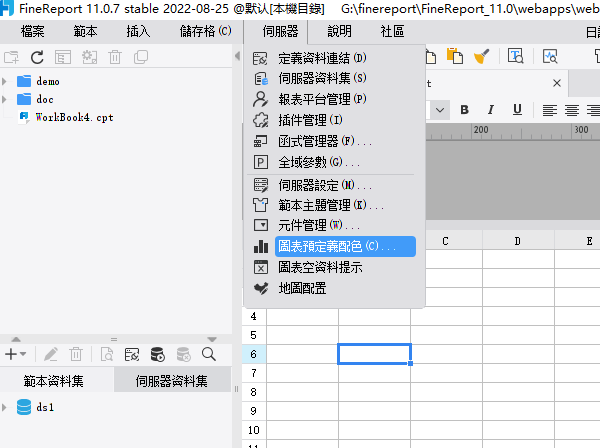Screen dimensions: 600x448
Task: Click the align left icon
Action: click(550, 111)
